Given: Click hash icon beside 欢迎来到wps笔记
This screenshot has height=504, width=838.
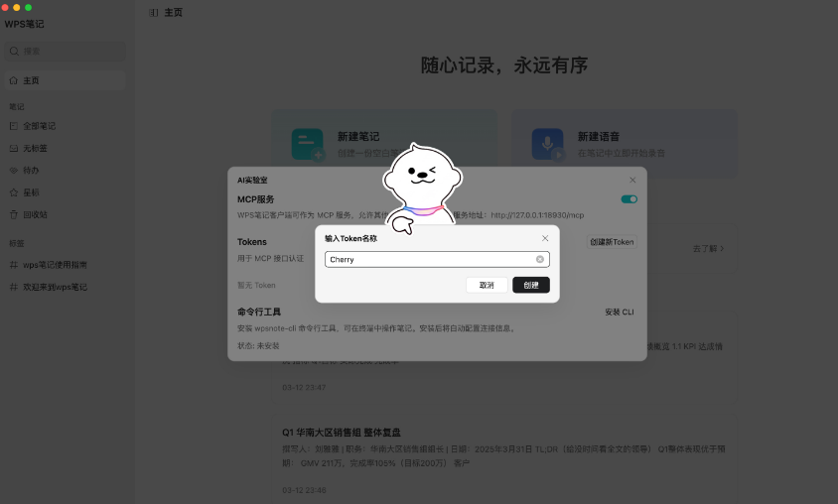Looking at the screenshot, I should pyautogui.click(x=13, y=288).
